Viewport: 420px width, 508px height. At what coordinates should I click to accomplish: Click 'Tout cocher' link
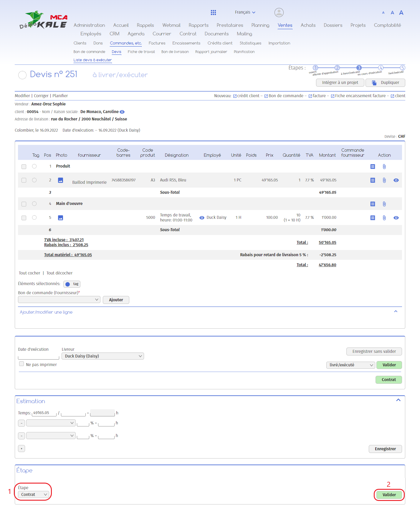point(29,273)
